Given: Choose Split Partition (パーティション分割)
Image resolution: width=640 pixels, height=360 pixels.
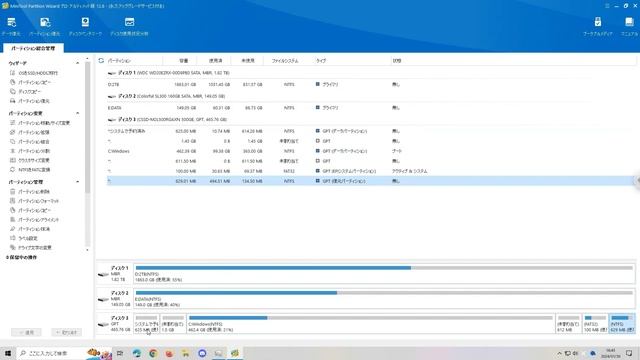Looking at the screenshot, I should click(x=34, y=151).
